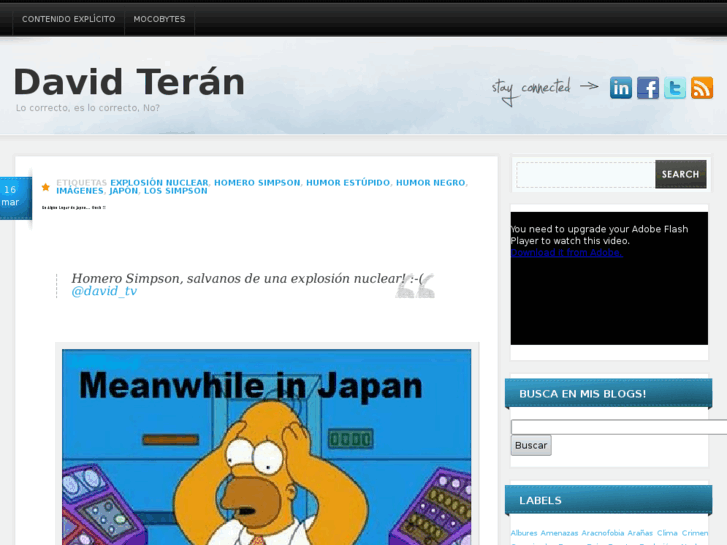
Task: Click the orange star post icon
Action: point(45,187)
